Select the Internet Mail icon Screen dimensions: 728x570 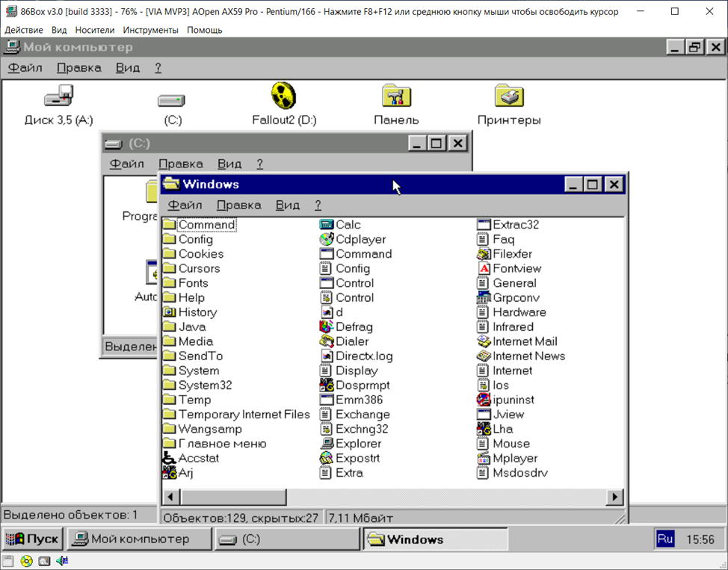(x=484, y=341)
